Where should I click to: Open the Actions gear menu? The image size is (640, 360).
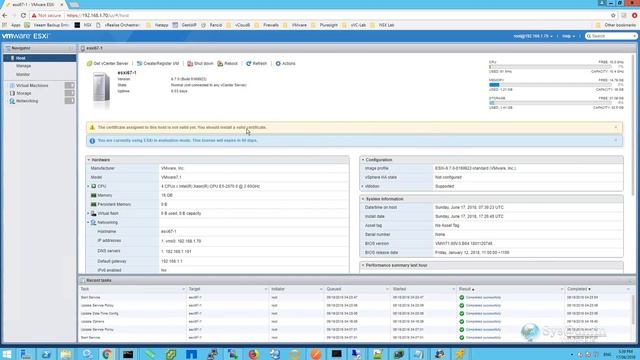285,64
